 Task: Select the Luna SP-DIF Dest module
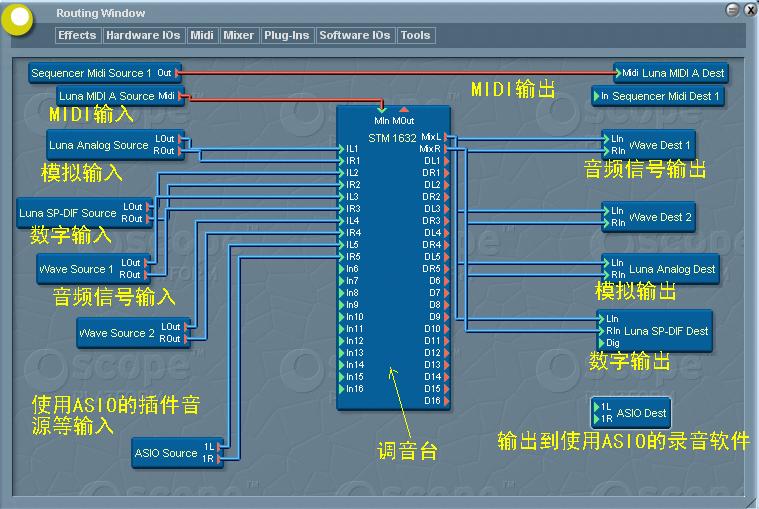654,331
